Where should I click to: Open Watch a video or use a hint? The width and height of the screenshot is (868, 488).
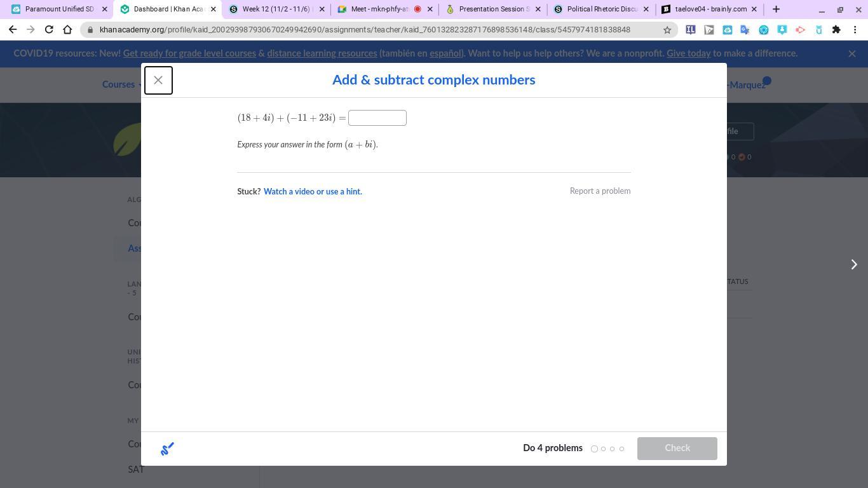point(313,191)
